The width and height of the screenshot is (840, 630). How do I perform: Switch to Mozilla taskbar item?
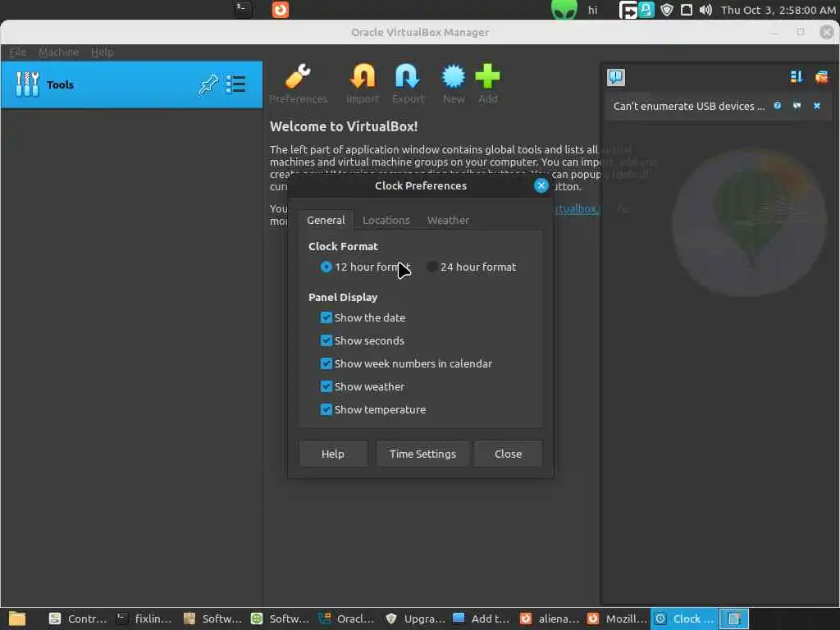tap(617, 619)
